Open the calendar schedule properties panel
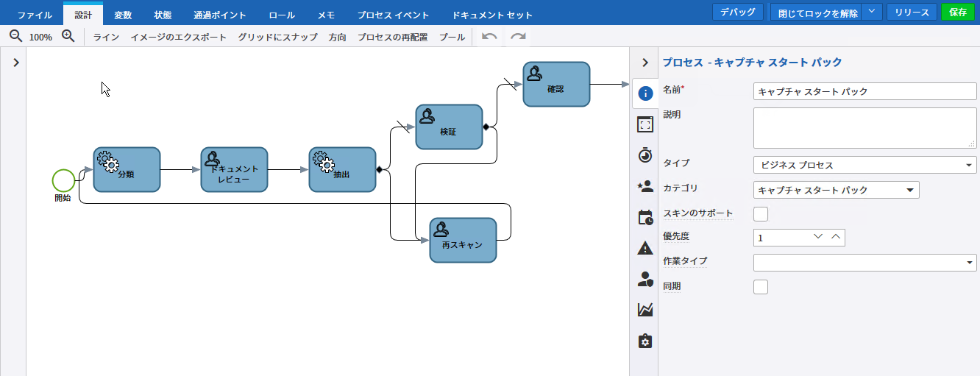Screen dimensions: 980x376 pos(645,217)
